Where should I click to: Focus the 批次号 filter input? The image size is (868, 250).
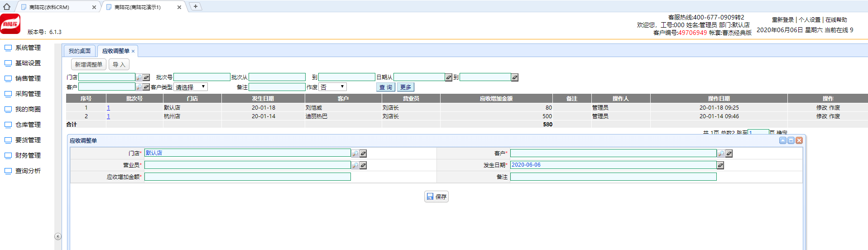[x=202, y=77]
